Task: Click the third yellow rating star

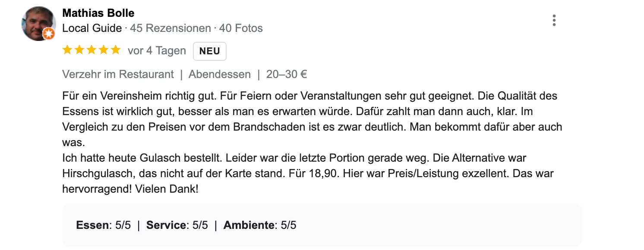Action: pos(92,50)
